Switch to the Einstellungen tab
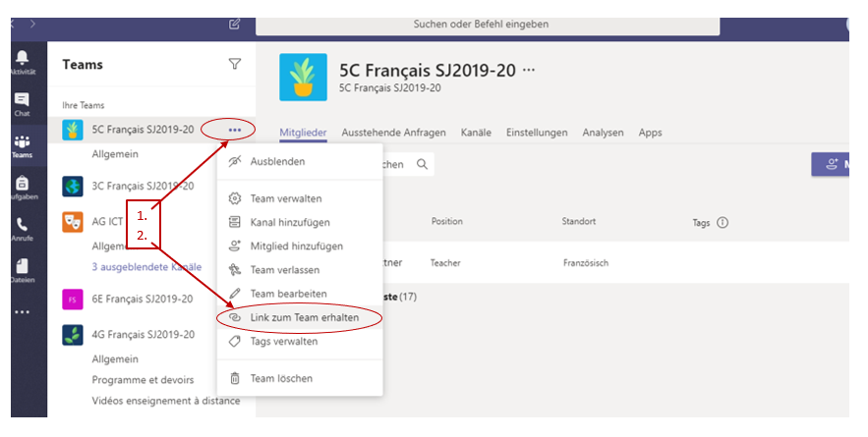 (x=537, y=133)
